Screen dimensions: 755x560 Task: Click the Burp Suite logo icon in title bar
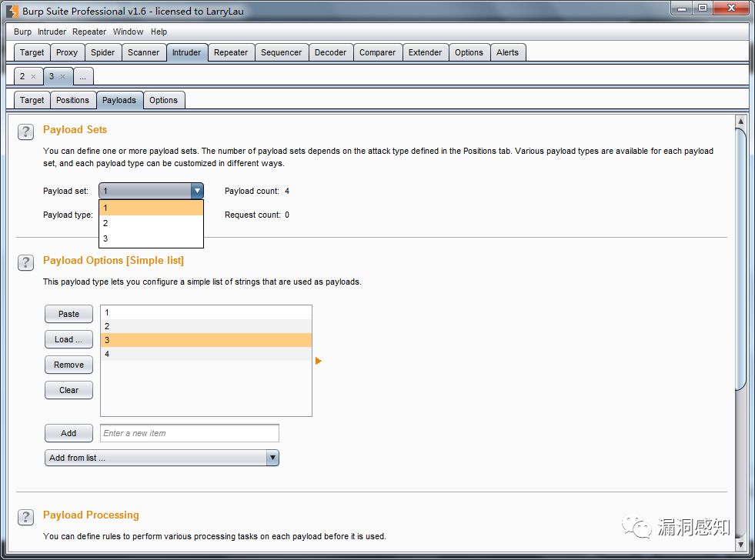point(12,11)
